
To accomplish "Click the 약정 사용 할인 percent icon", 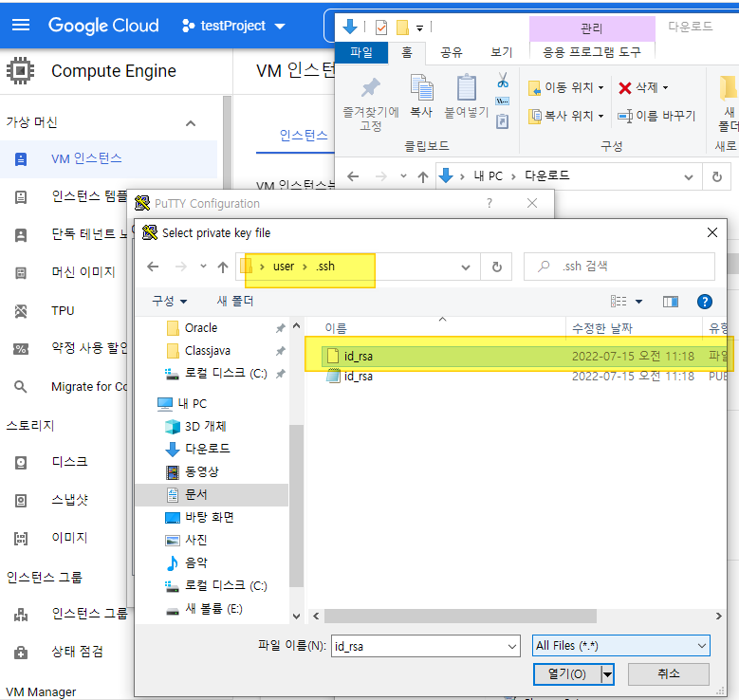I will click(x=21, y=349).
